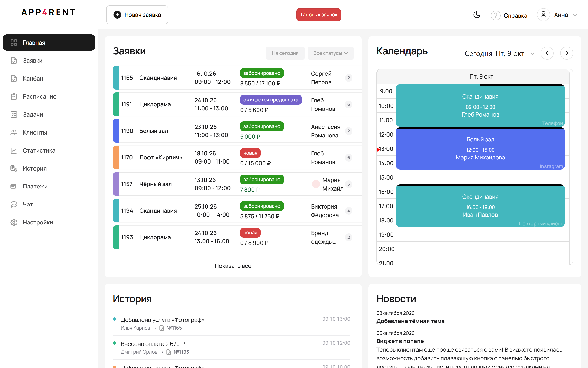
Task: Open the №1193 link in history
Action: point(181,352)
